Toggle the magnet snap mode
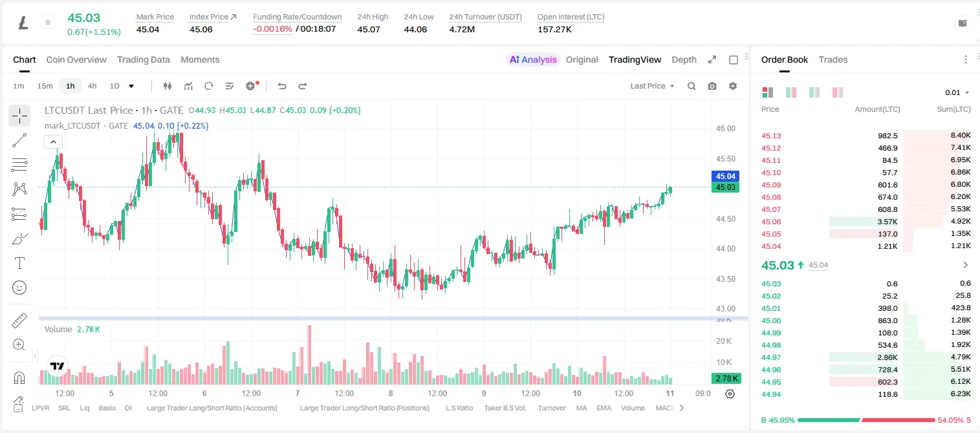 (19, 378)
